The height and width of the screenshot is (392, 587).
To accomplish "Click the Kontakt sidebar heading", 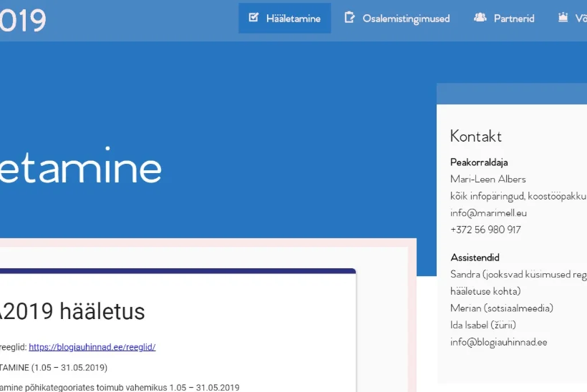I will [x=476, y=136].
